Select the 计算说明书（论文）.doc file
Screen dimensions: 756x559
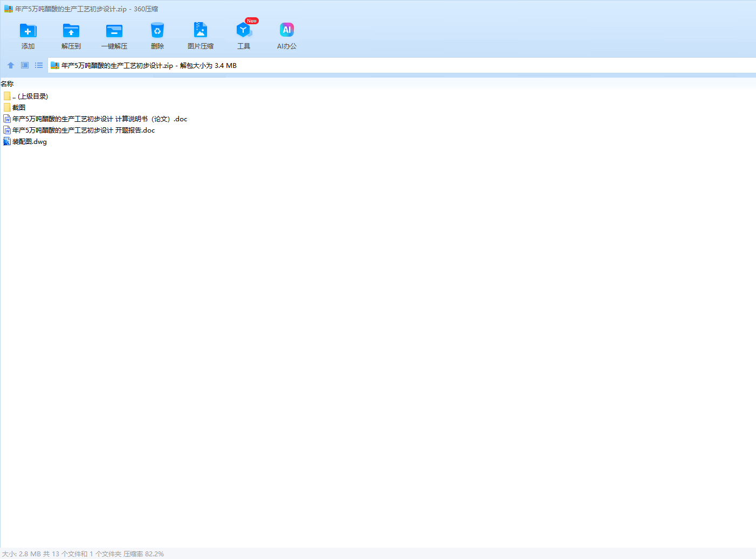(x=100, y=119)
